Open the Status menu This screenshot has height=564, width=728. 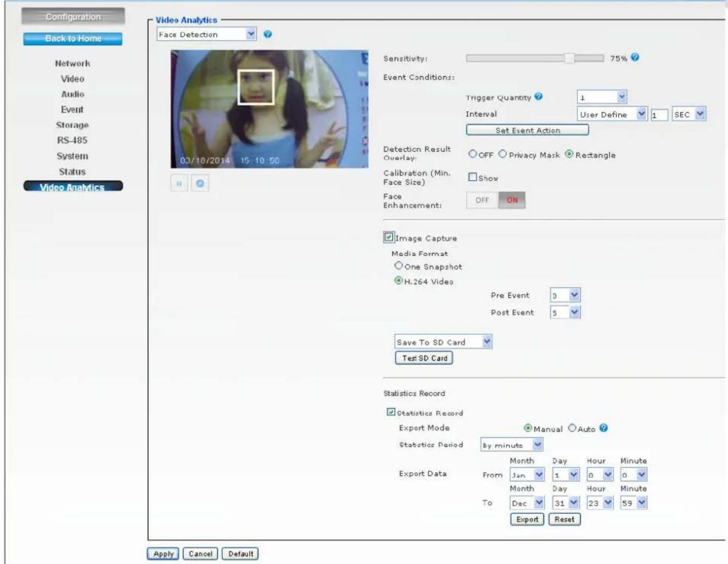point(73,171)
